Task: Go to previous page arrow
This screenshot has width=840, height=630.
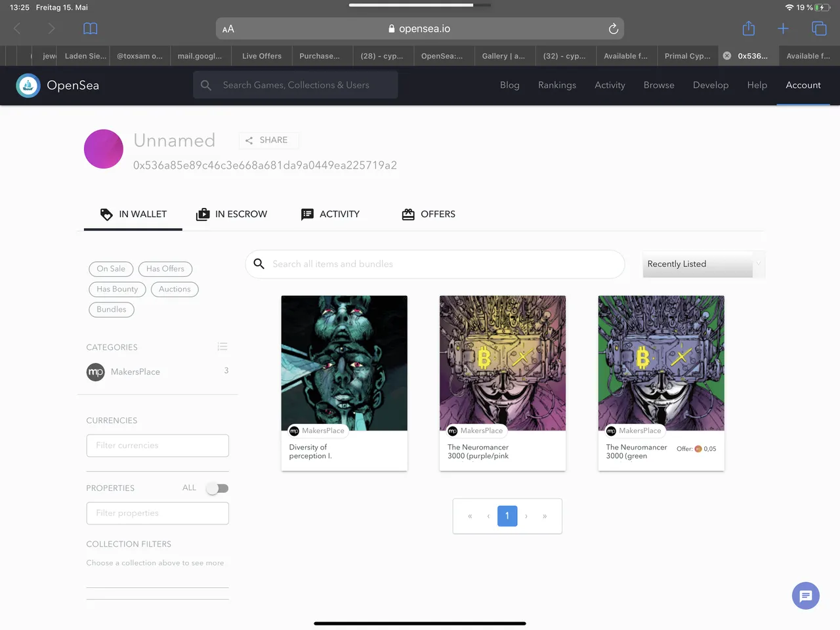Action: (x=488, y=516)
